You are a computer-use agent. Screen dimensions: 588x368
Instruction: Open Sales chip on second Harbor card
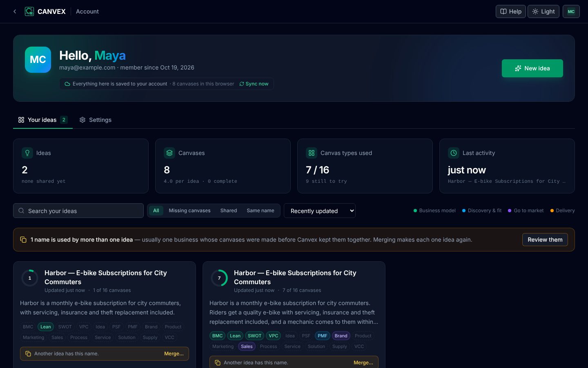point(247,346)
